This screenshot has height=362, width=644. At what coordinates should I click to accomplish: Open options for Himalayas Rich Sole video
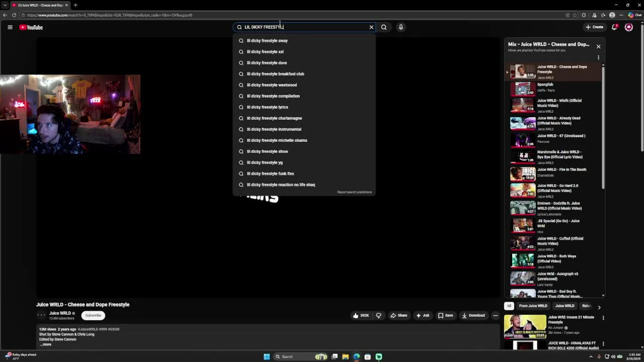pos(603,344)
